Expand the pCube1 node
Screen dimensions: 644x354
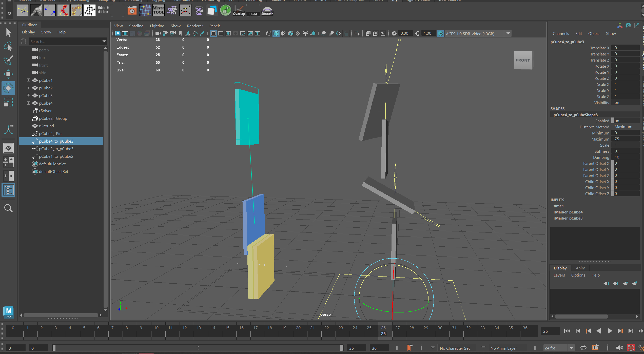(28, 80)
